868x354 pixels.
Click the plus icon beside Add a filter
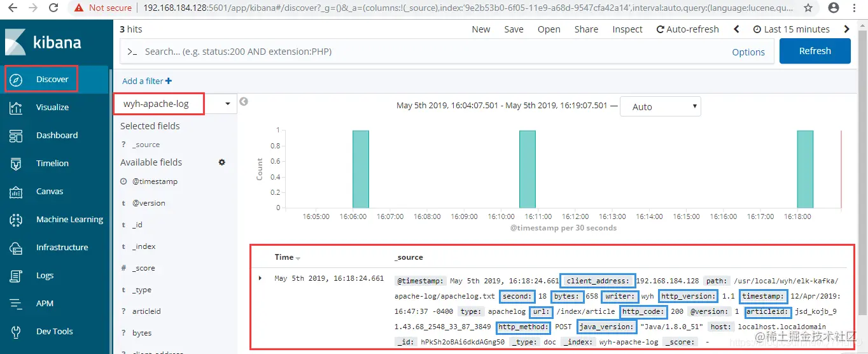tap(169, 81)
